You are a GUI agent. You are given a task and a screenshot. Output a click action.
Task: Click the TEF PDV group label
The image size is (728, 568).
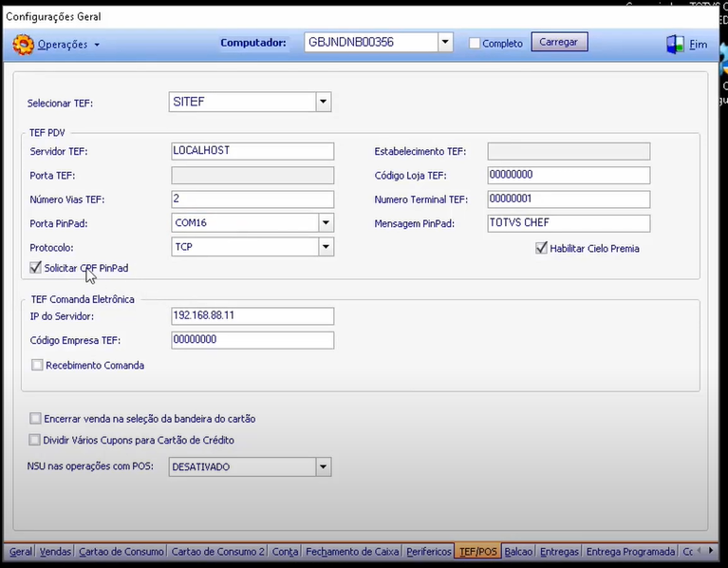[47, 133]
